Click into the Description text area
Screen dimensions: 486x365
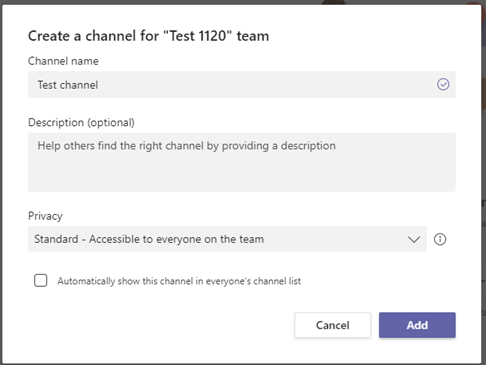click(242, 162)
